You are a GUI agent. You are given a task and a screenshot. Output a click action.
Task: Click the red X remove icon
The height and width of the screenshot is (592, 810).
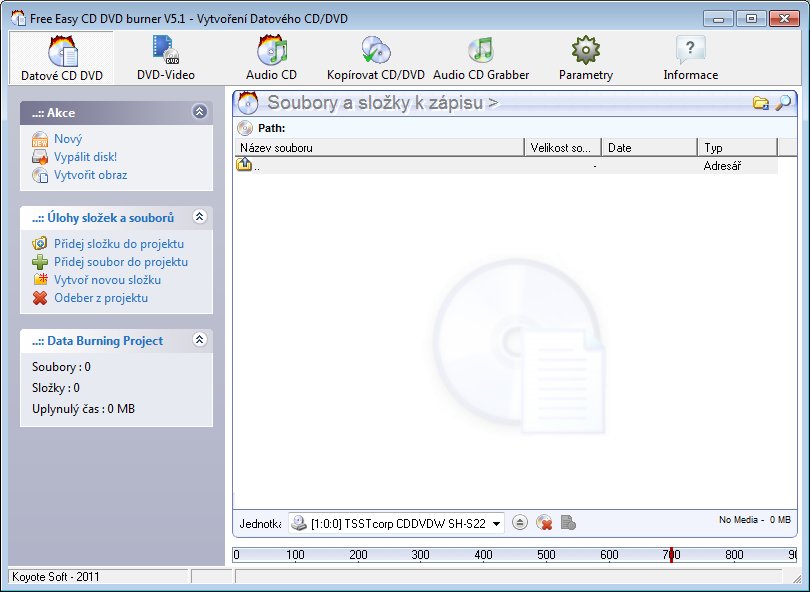[40, 298]
